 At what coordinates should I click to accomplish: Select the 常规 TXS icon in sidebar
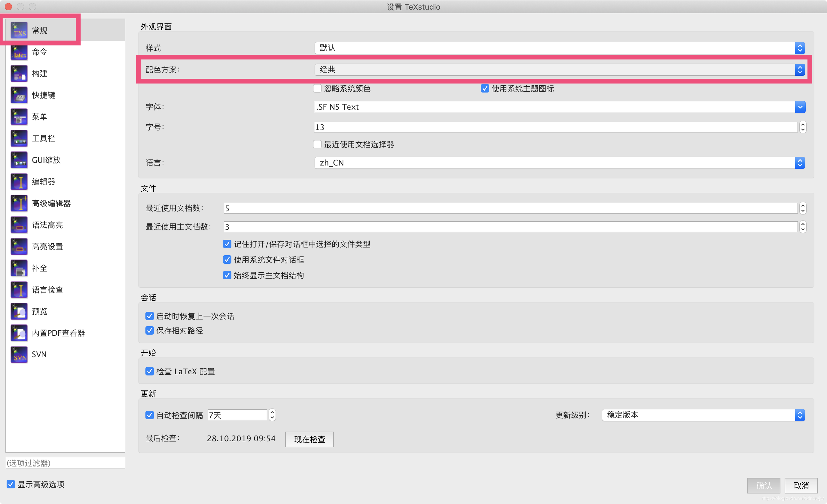pos(19,30)
